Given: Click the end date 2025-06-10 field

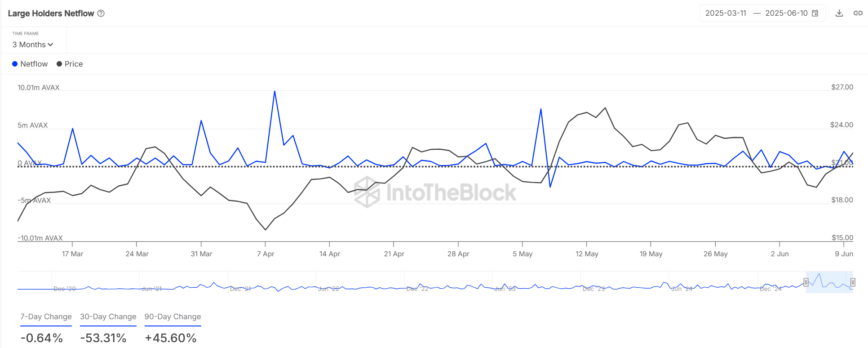Looking at the screenshot, I should point(786,13).
